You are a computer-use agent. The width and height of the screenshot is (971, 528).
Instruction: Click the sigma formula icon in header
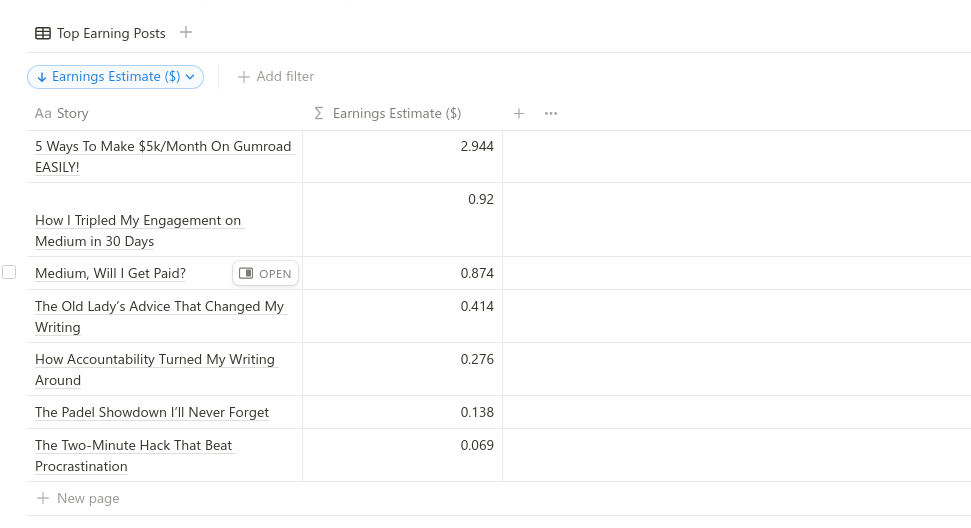click(x=319, y=114)
